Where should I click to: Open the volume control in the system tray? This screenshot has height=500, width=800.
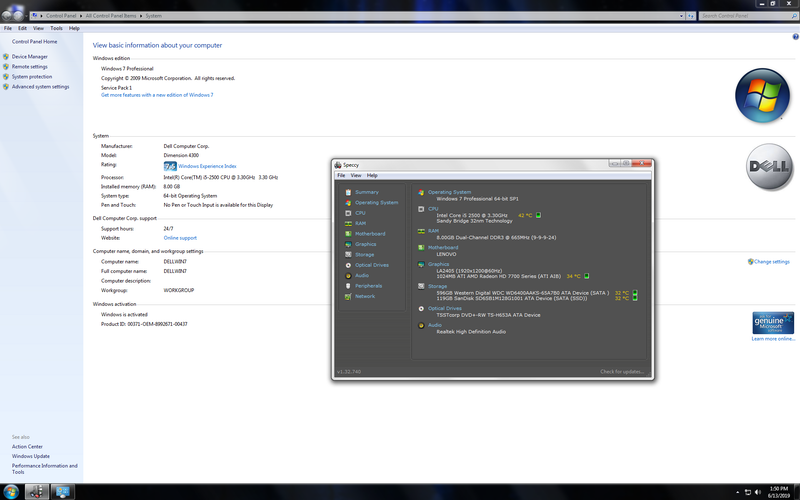click(758, 492)
